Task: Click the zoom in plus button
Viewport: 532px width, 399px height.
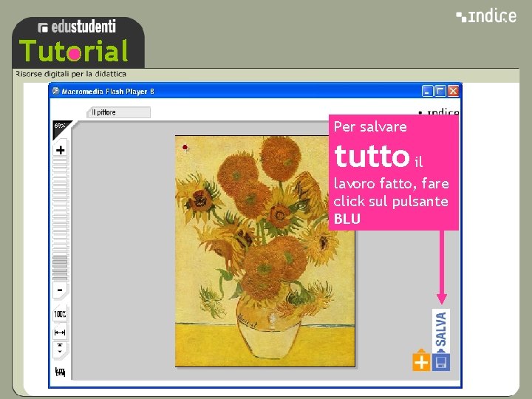Action: [61, 150]
